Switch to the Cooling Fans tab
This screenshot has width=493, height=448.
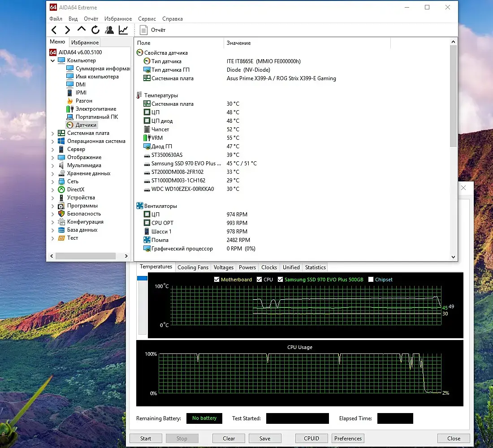(x=193, y=267)
